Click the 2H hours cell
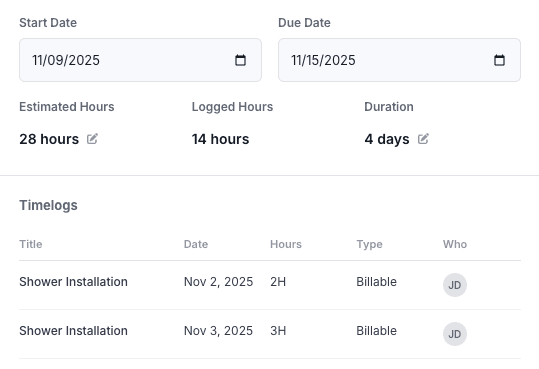The image size is (539, 369). [x=278, y=282]
